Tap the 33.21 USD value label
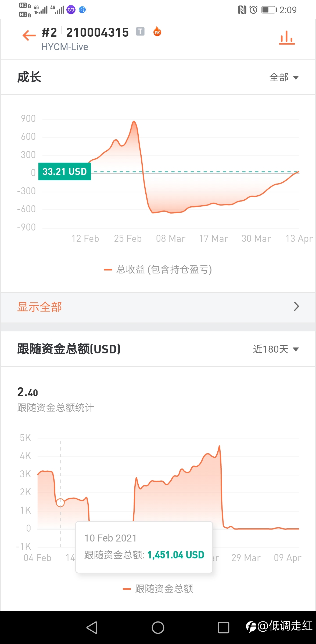The height and width of the screenshot is (644, 316). click(64, 171)
